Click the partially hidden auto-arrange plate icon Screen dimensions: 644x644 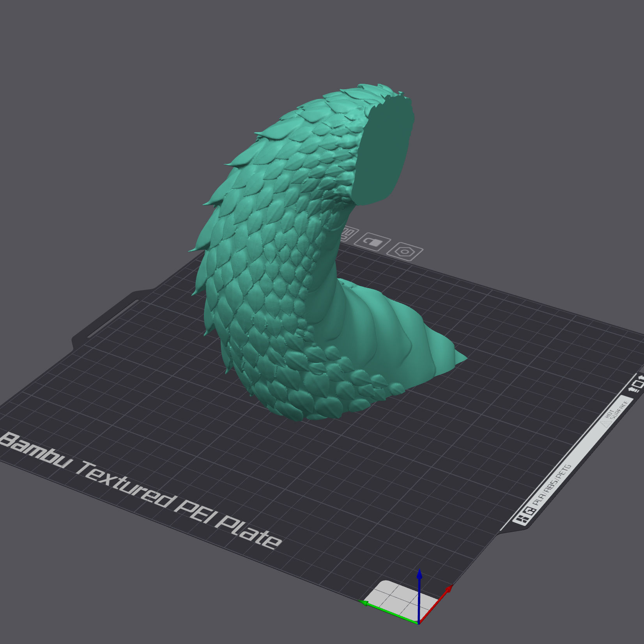[349, 234]
